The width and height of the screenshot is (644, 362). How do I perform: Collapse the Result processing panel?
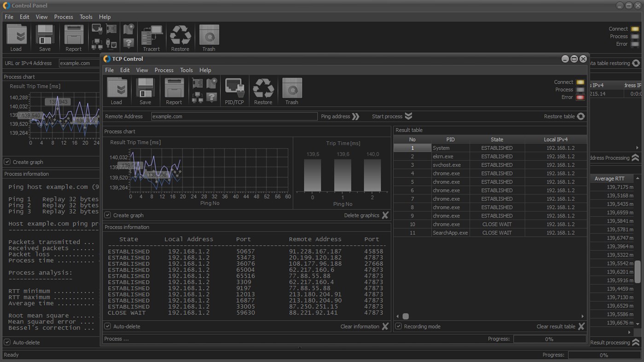(636, 343)
